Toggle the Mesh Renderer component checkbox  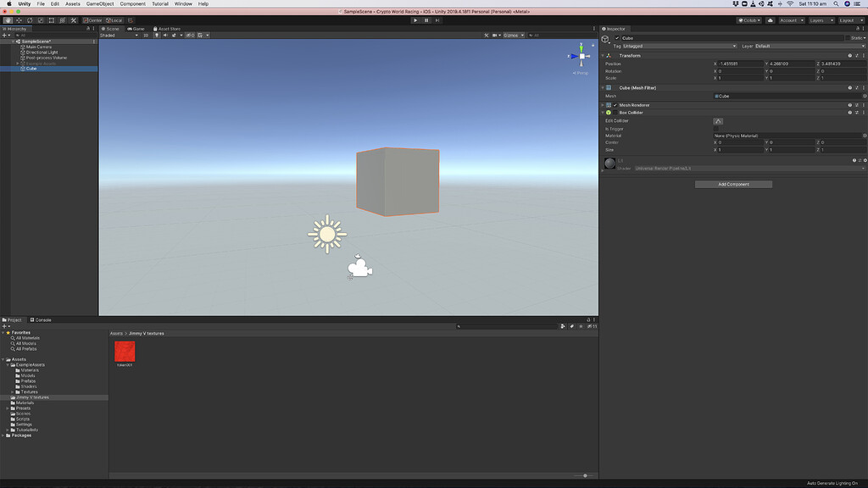[x=615, y=104]
